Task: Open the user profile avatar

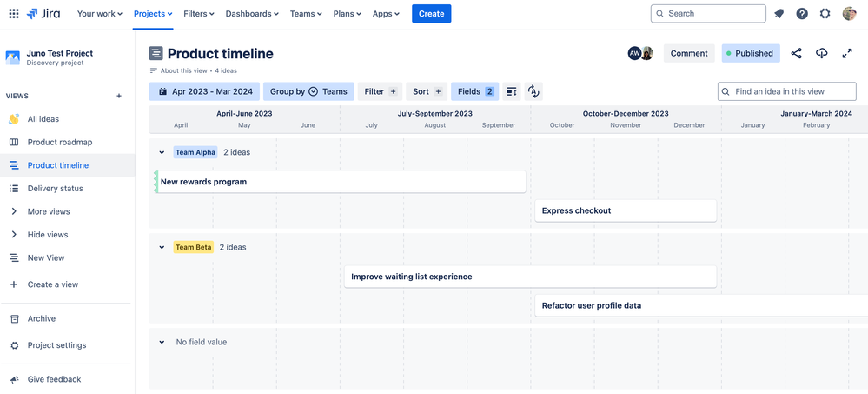Action: [849, 14]
